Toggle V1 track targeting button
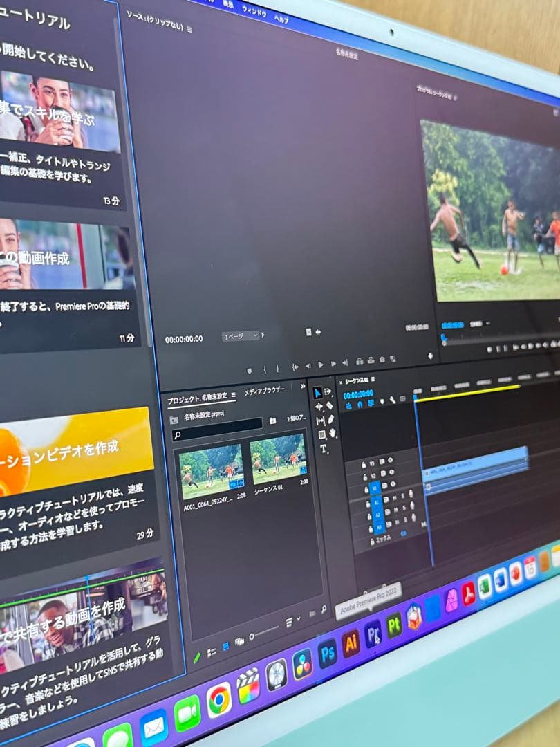560x747 pixels. tap(375, 488)
